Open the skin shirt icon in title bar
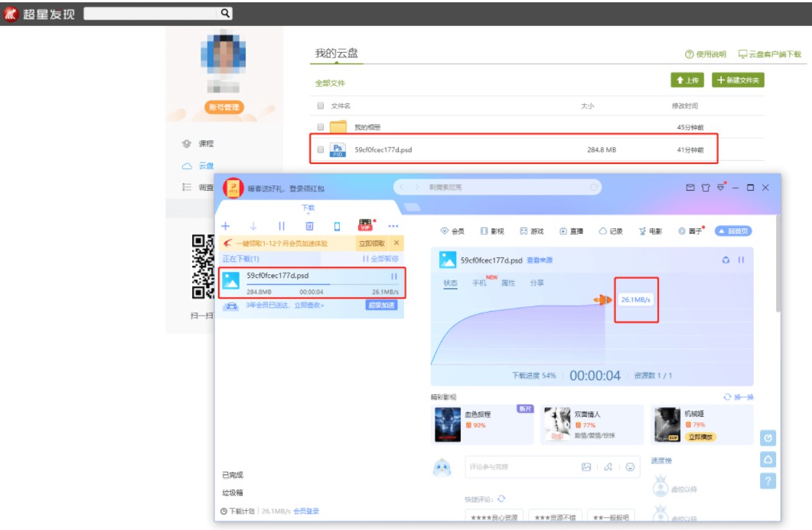This screenshot has height=530, width=812. tap(706, 188)
